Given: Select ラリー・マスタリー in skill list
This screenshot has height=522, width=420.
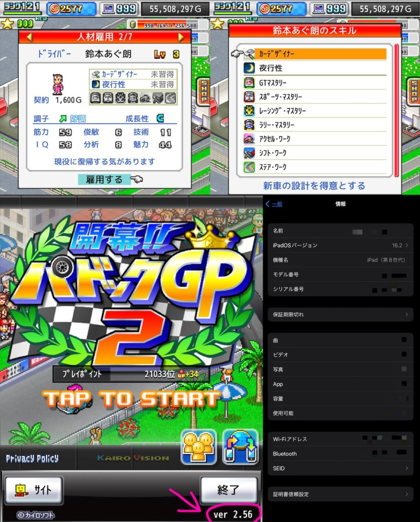Looking at the screenshot, I should click(x=315, y=125).
